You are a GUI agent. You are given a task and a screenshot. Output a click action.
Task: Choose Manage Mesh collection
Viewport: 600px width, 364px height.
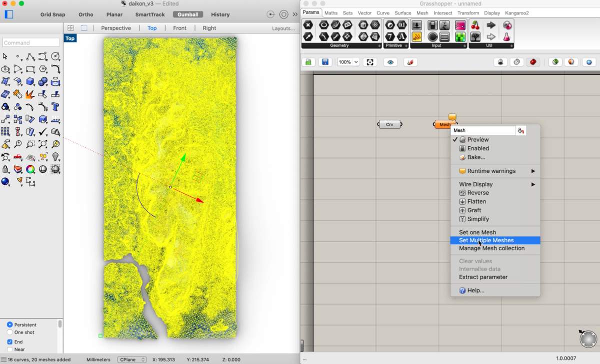tap(492, 248)
